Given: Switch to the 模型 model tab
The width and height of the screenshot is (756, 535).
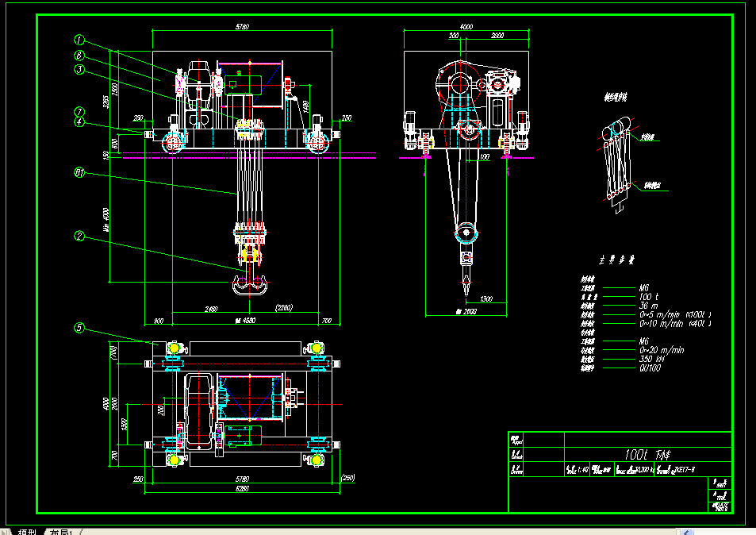Looking at the screenshot, I should [x=26, y=532].
